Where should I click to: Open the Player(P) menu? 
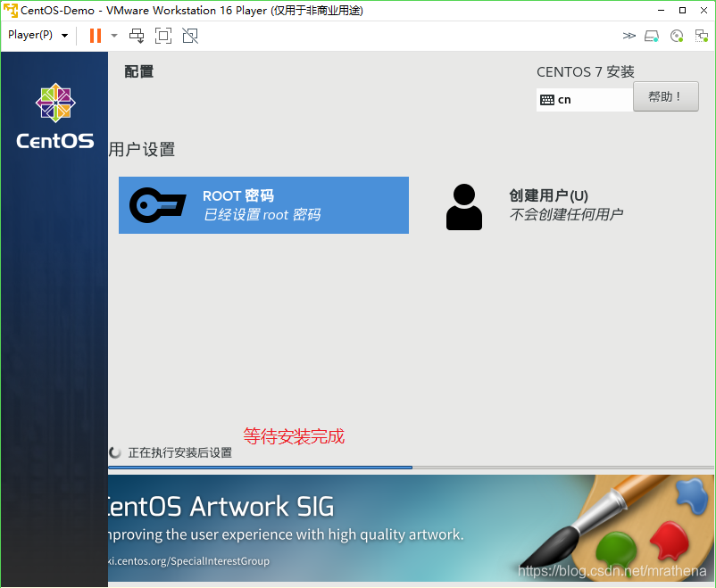[x=37, y=35]
